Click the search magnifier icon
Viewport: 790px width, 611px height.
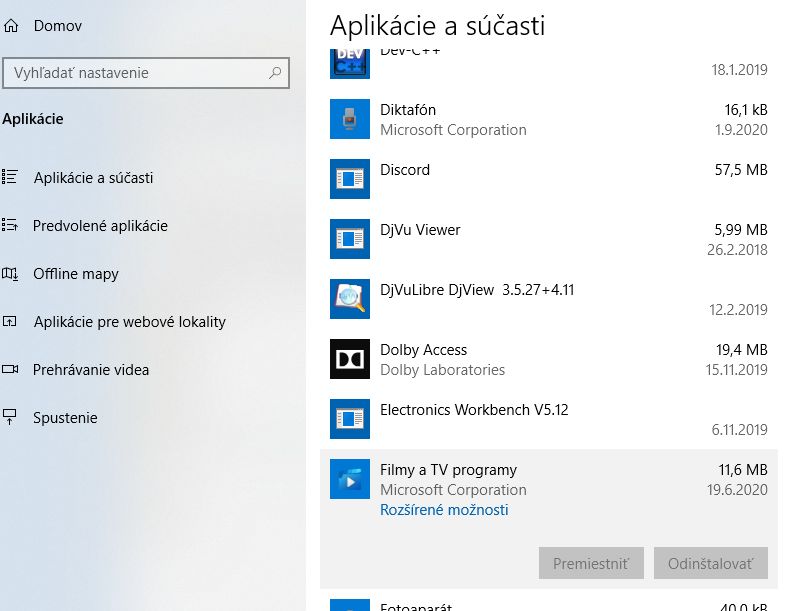point(276,73)
